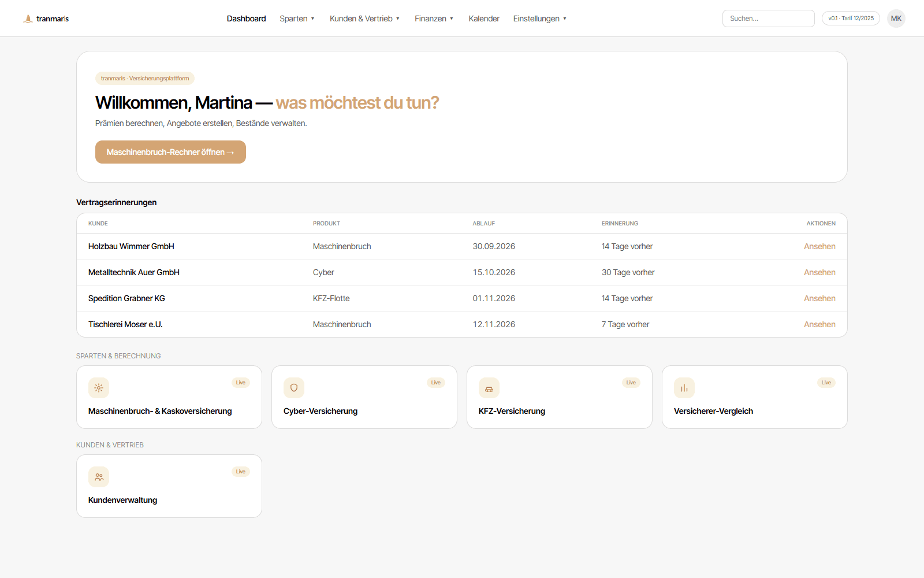Expand the Kunden & Vertrieb dropdown
The height and width of the screenshot is (578, 924).
tap(364, 18)
